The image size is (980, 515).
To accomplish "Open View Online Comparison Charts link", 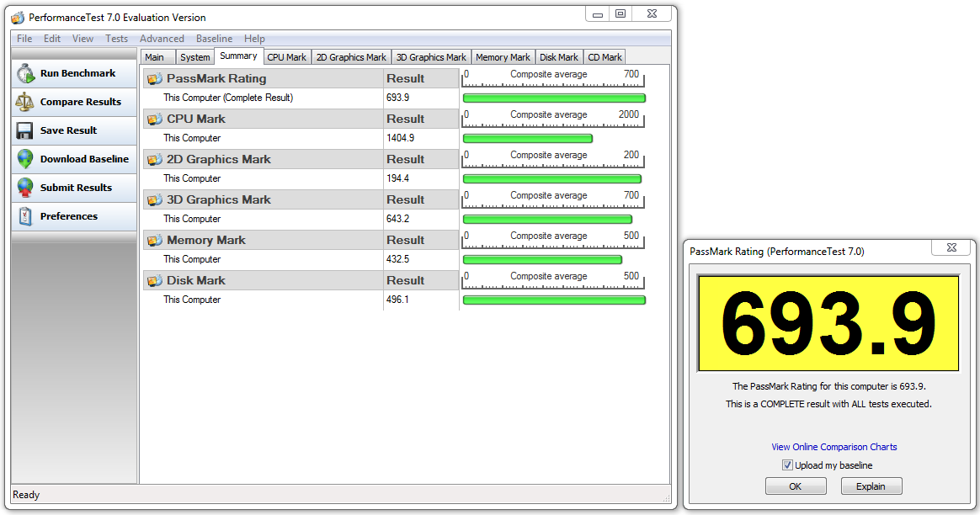I will (x=834, y=447).
